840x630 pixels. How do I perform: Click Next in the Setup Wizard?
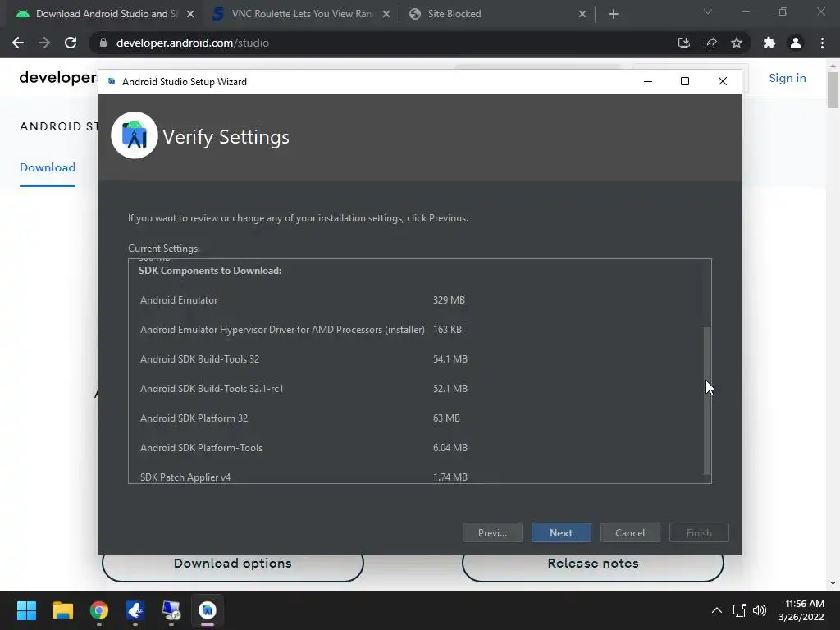pos(561,532)
